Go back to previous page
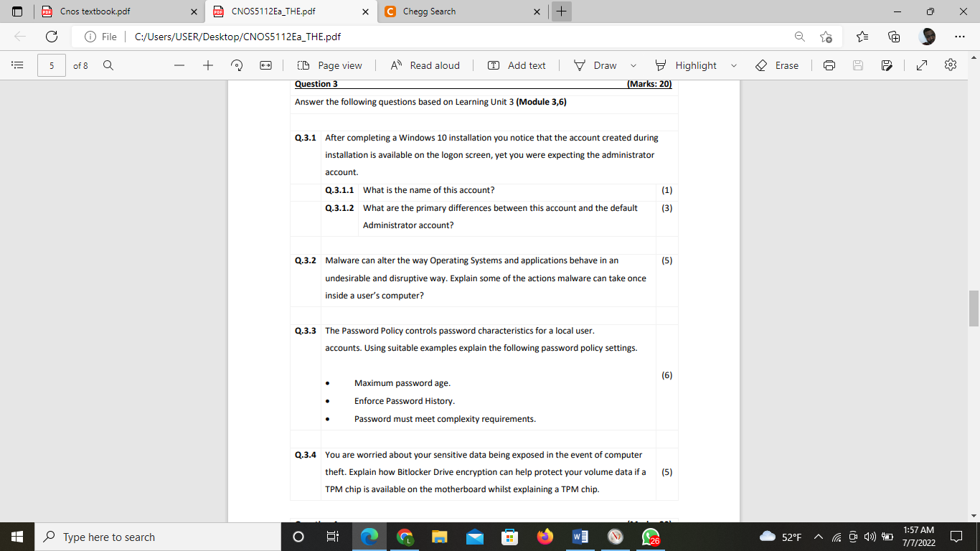Viewport: 980px width, 551px height. click(20, 37)
